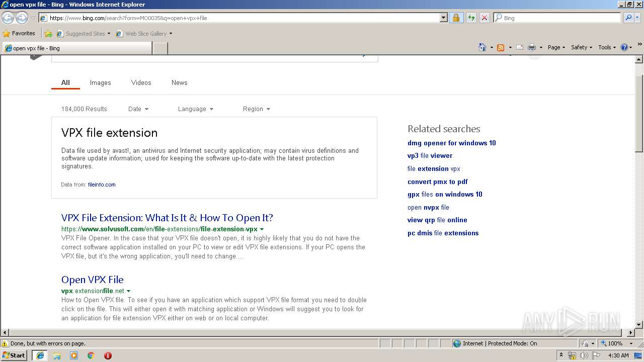Click the horizontal scrollbar right arrow
Viewport: 644px width, 362px height.
(631, 332)
